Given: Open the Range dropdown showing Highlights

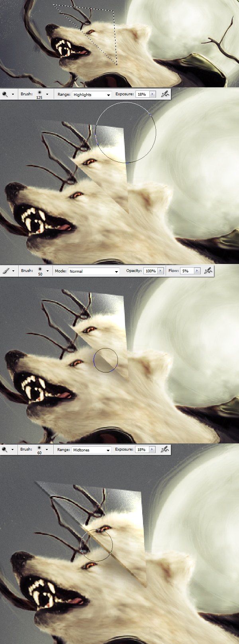Looking at the screenshot, I should 92,95.
